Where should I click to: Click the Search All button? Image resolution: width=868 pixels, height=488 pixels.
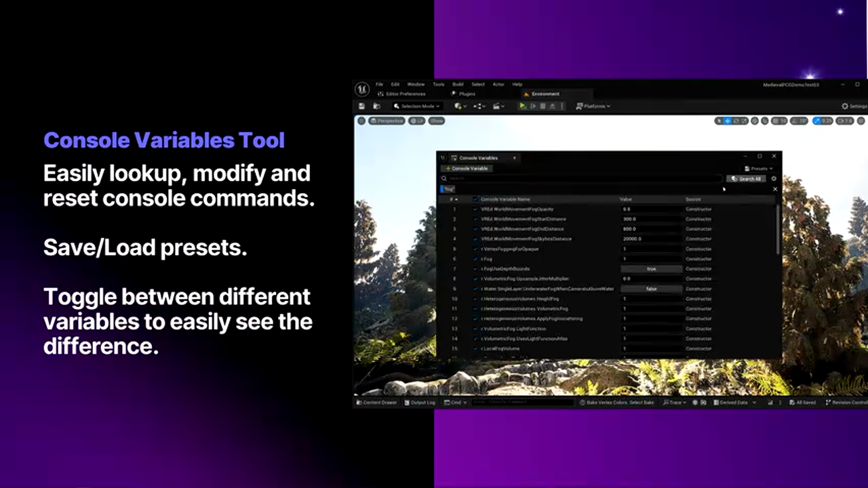click(746, 179)
